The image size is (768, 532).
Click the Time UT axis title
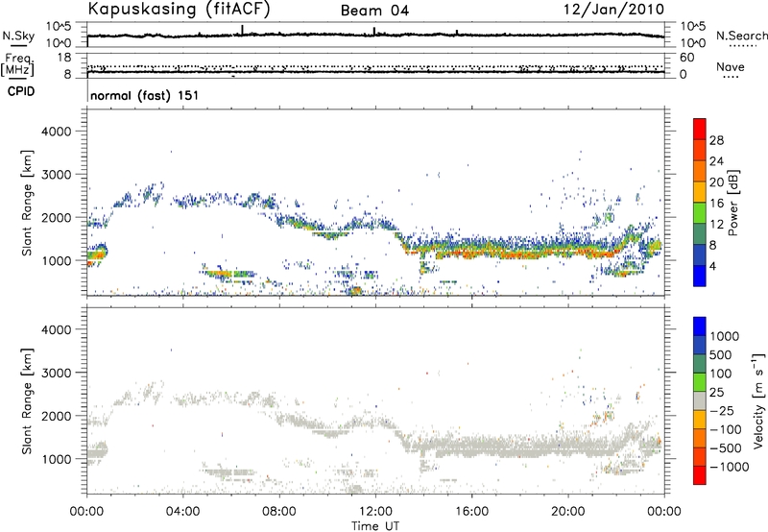click(x=375, y=526)
